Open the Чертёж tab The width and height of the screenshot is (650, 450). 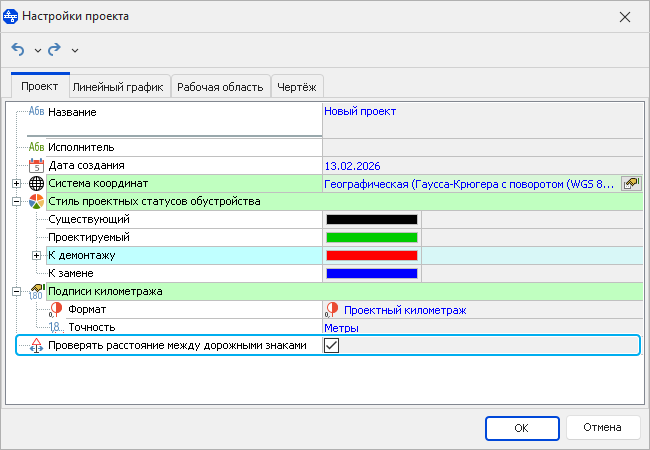click(297, 87)
